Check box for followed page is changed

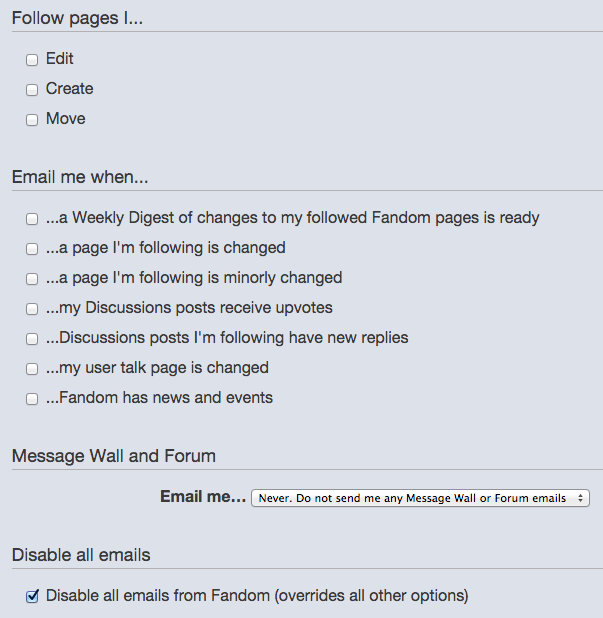pyautogui.click(x=32, y=249)
